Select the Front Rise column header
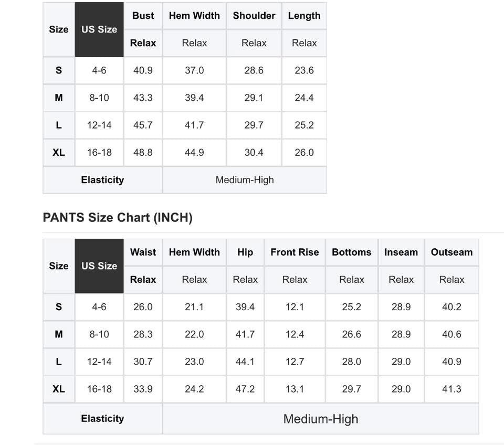Viewport: 504px width, 445px height. click(295, 252)
